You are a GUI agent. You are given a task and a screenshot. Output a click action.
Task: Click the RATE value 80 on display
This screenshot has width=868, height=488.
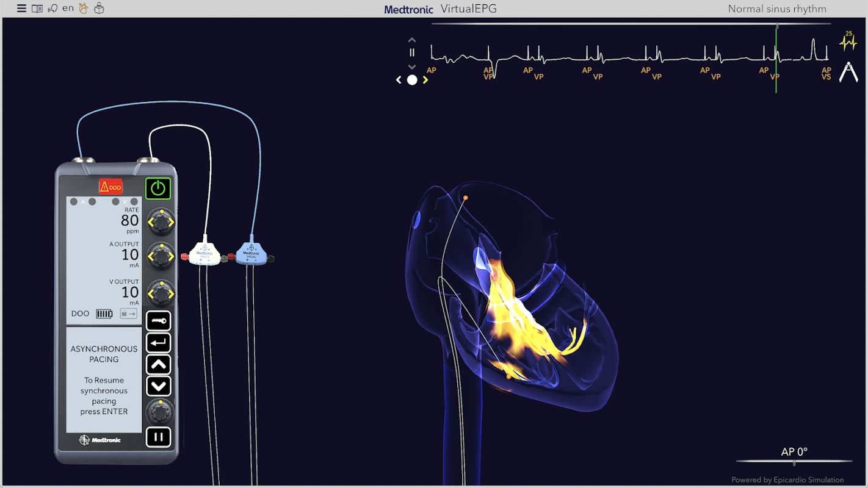pos(130,220)
